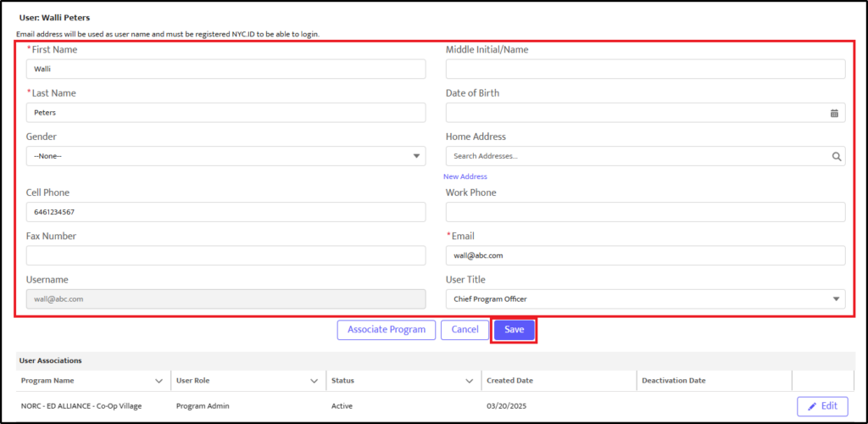Click the Search Addresses field
The image size is (868, 424).
point(645,156)
